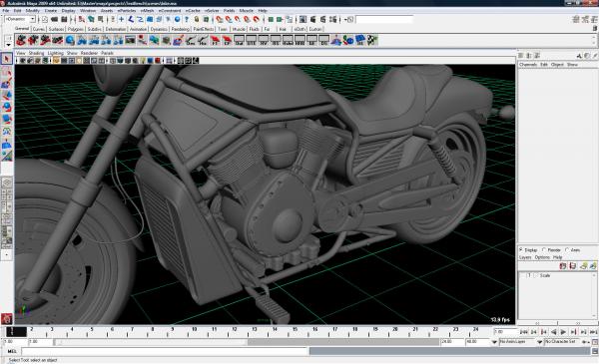Click the blue sphere shelf icon

click(70, 40)
